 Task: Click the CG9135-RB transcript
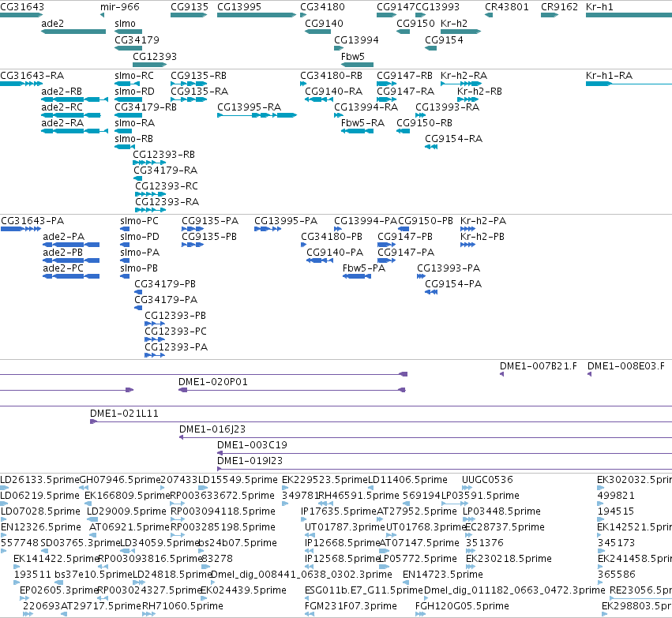click(x=189, y=84)
